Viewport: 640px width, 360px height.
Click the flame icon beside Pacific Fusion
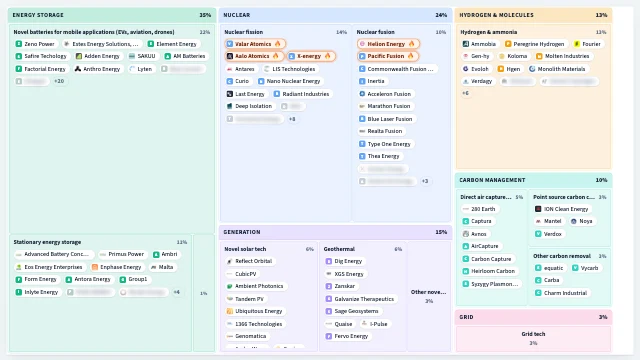410,56
